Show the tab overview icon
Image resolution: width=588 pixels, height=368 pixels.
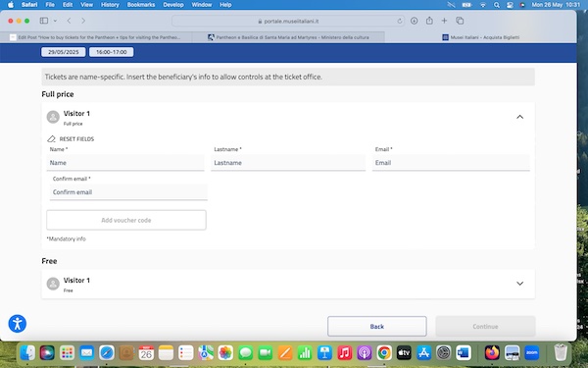click(x=460, y=21)
